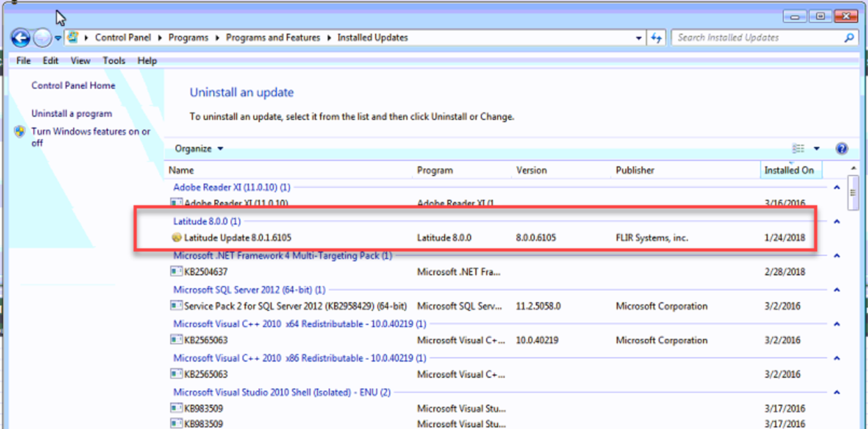Click the Back navigation arrow button
This screenshot has height=429, width=868.
pos(21,38)
